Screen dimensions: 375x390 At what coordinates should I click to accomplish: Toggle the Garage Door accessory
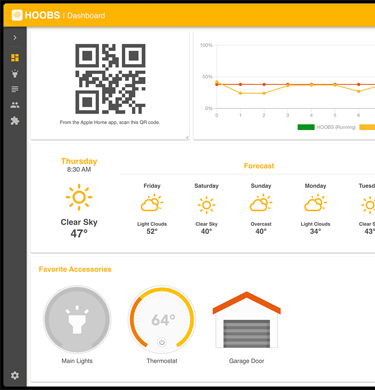(247, 320)
